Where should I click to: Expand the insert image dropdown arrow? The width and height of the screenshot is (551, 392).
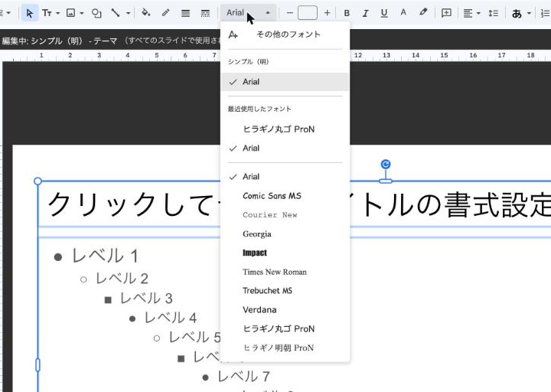[x=82, y=13]
